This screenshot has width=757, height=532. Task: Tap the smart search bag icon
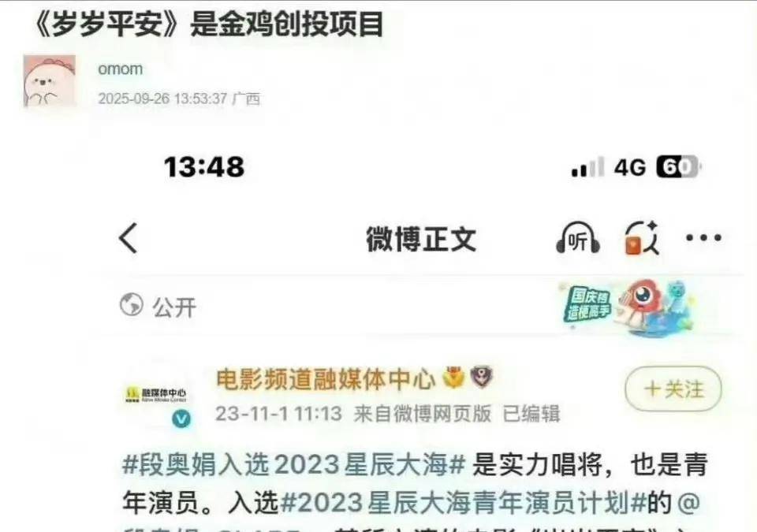point(642,237)
